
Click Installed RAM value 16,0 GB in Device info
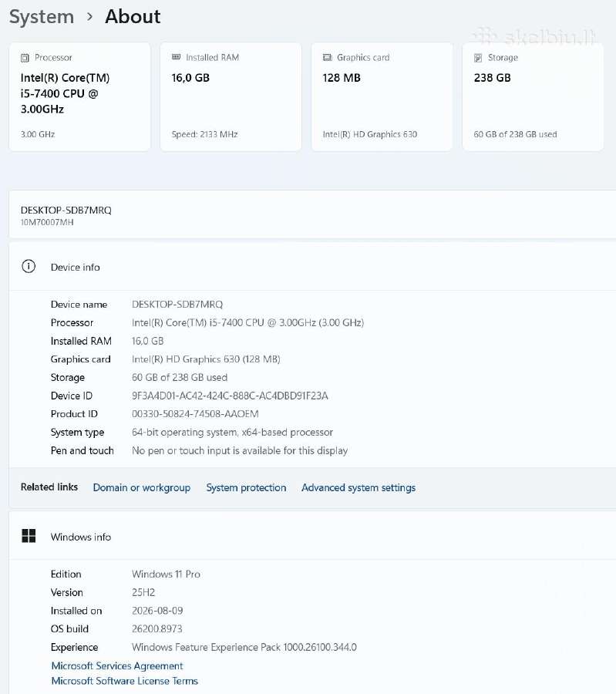(x=148, y=341)
